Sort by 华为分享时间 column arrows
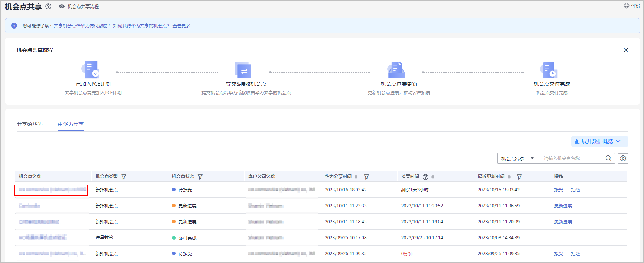 click(x=356, y=177)
